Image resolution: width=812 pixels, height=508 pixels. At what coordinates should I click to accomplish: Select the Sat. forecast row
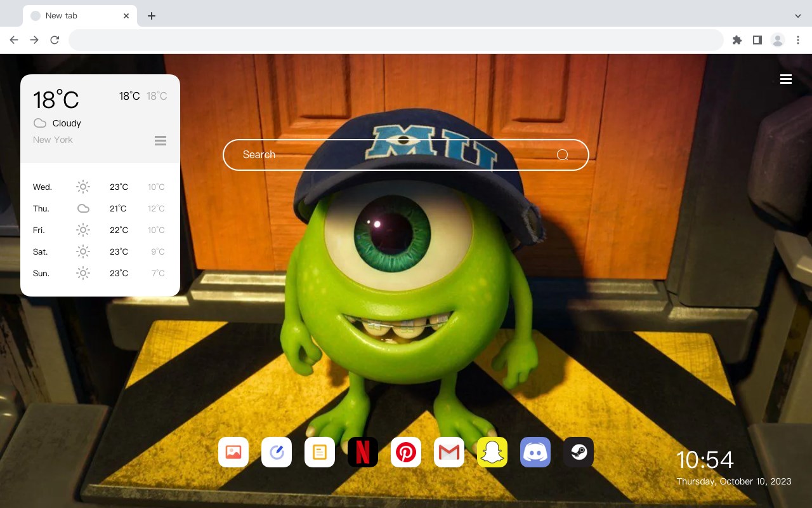coord(100,251)
